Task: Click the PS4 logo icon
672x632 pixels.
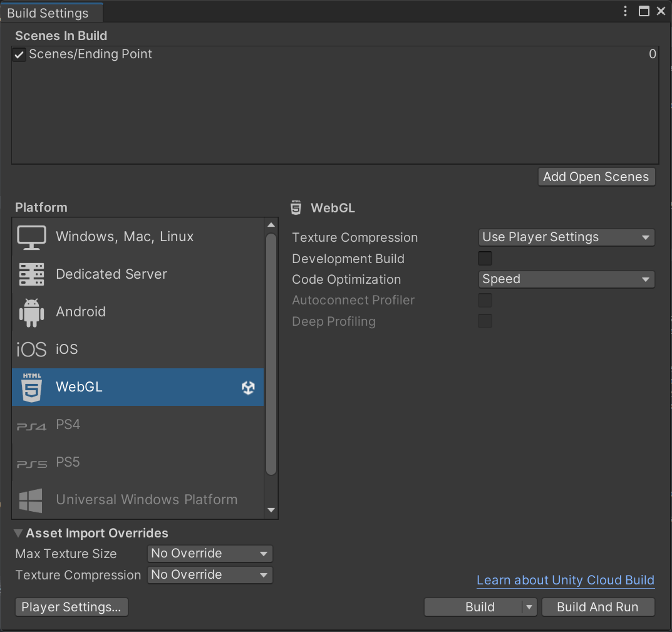Action: click(x=31, y=426)
